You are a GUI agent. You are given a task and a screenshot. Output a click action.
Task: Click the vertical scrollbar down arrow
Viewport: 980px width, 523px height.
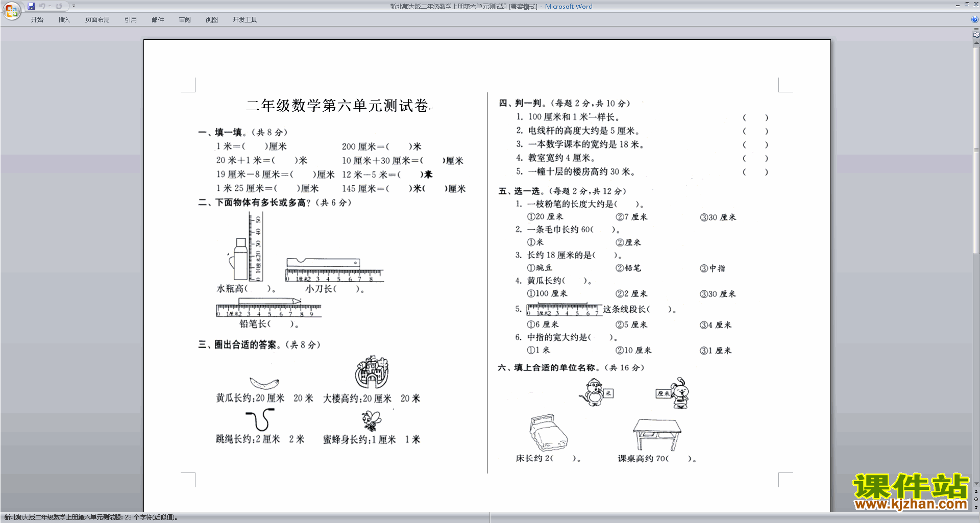click(976, 483)
